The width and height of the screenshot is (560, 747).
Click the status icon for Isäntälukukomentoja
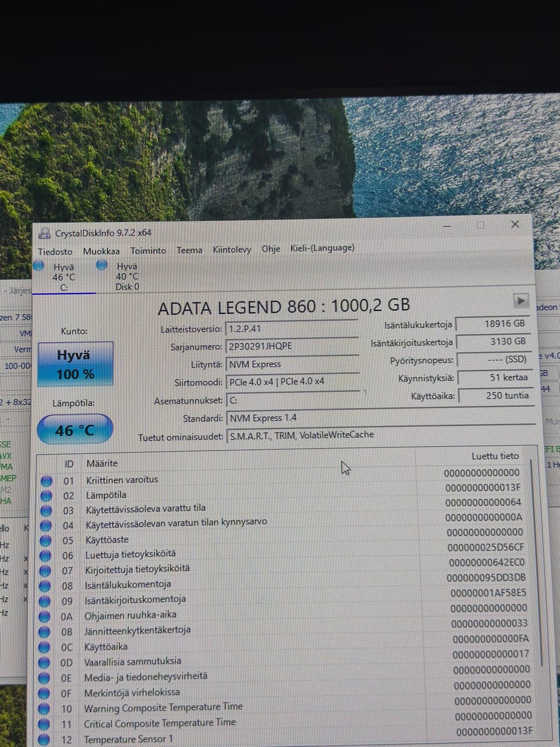[45, 586]
